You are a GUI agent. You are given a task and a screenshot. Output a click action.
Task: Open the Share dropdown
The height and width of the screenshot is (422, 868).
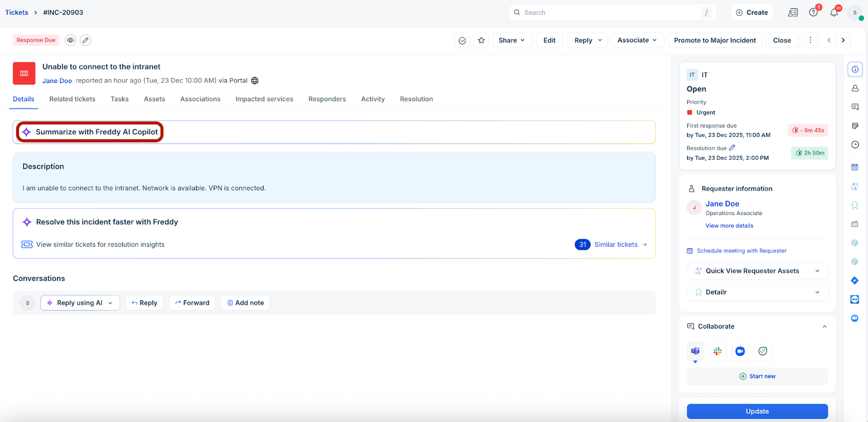(x=512, y=40)
